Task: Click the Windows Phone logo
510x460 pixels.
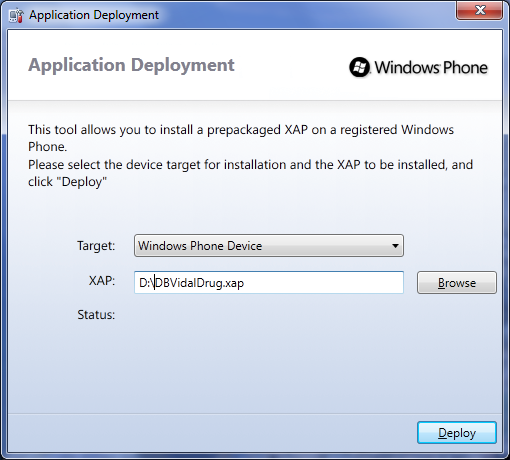Action: point(419,67)
